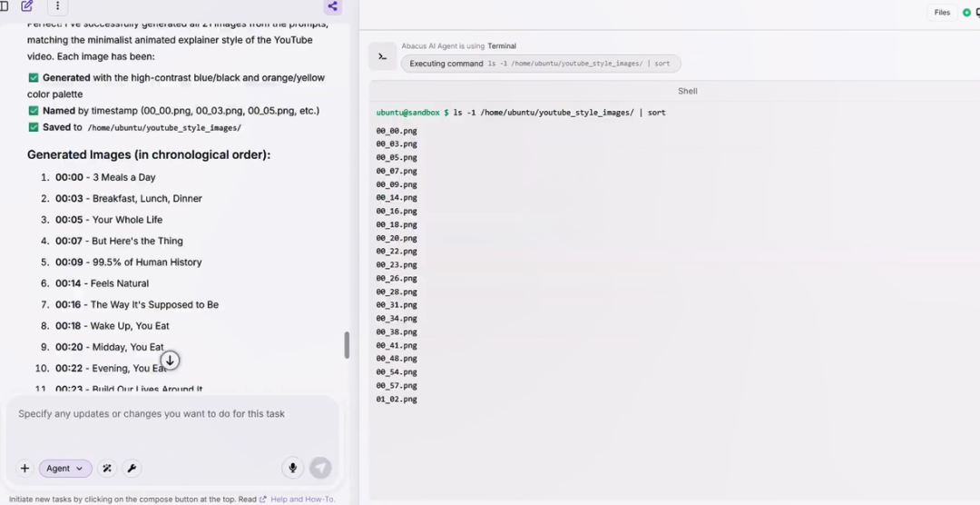The width and height of the screenshot is (980, 505).
Task: Click '00:07 - But Here's the Thing' item
Action: pos(119,241)
